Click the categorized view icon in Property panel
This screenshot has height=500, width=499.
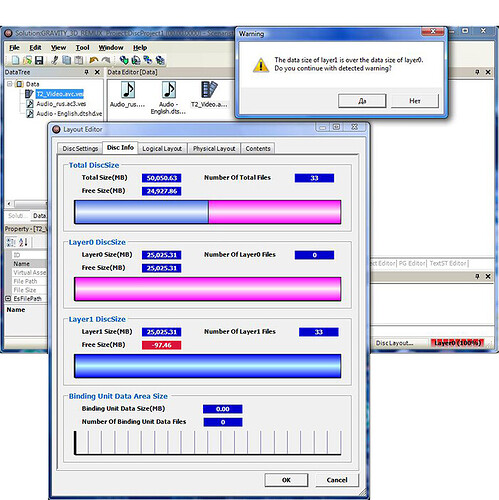pyautogui.click(x=11, y=242)
